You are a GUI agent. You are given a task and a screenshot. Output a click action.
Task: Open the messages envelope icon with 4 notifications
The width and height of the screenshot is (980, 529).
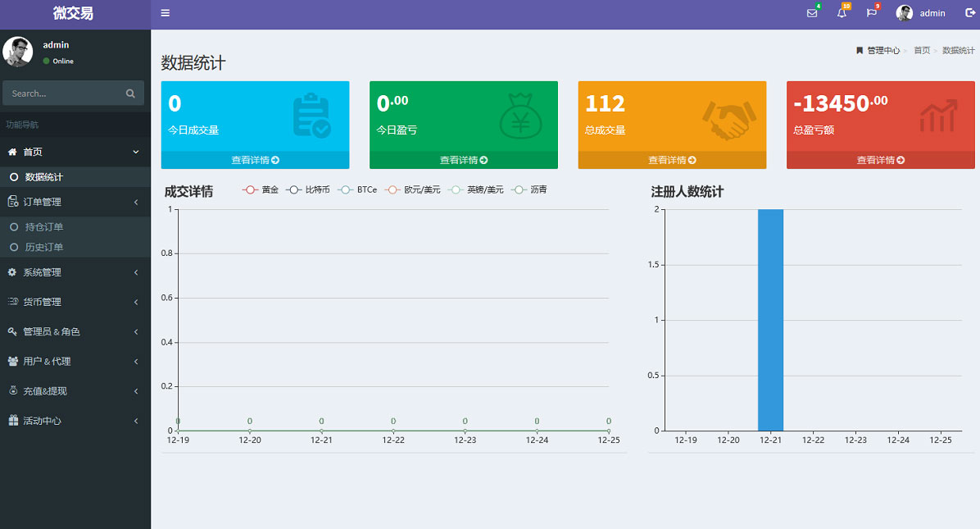pos(811,13)
